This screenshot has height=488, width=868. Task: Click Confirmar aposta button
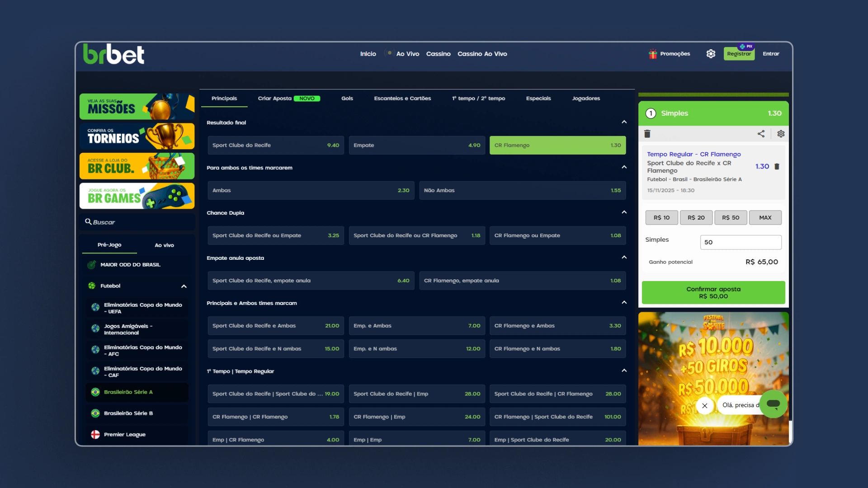[713, 292]
